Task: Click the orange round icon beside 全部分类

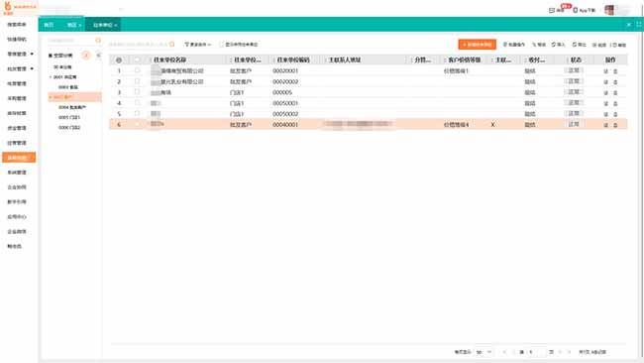Action: [x=86, y=56]
